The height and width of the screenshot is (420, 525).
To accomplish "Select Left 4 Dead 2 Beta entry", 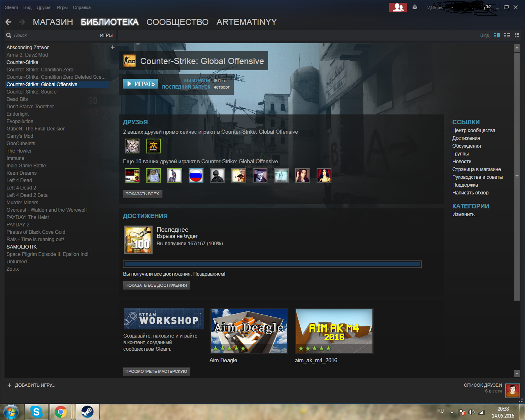I will click(27, 195).
